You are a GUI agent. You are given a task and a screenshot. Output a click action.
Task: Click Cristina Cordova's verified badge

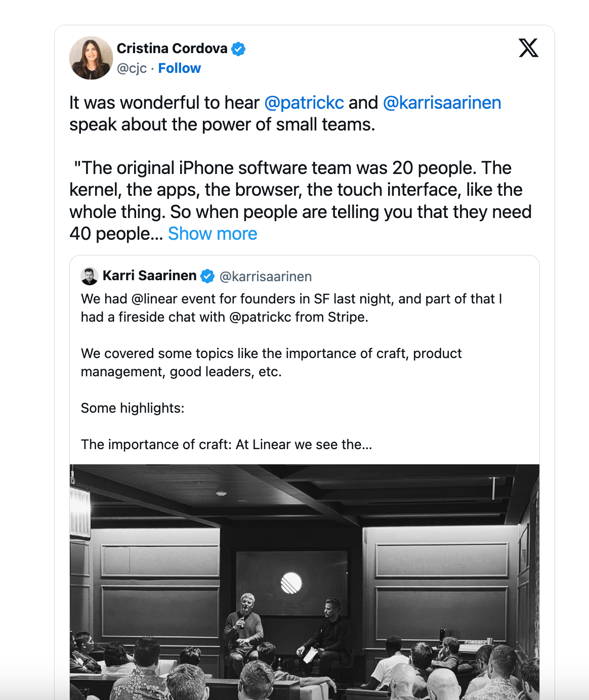(x=238, y=49)
